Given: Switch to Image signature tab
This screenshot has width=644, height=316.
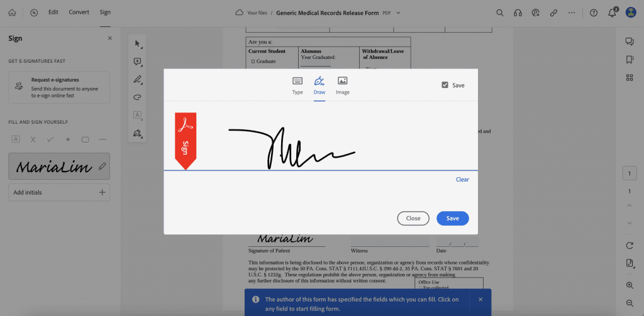Looking at the screenshot, I should [343, 85].
